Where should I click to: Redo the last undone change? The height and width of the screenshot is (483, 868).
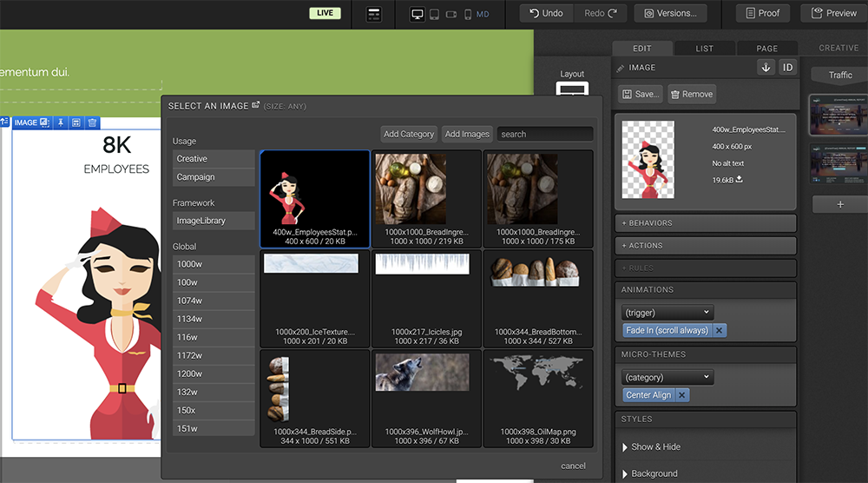(x=600, y=13)
